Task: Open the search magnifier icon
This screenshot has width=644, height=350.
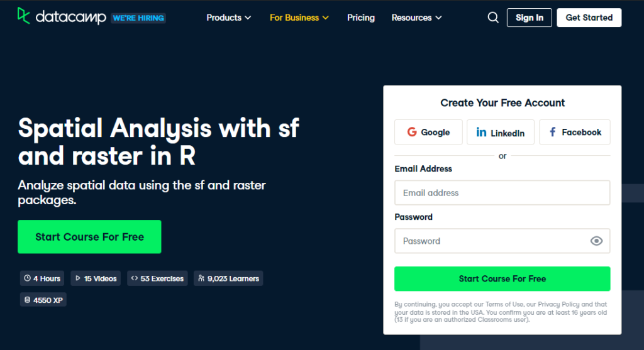Action: [493, 18]
